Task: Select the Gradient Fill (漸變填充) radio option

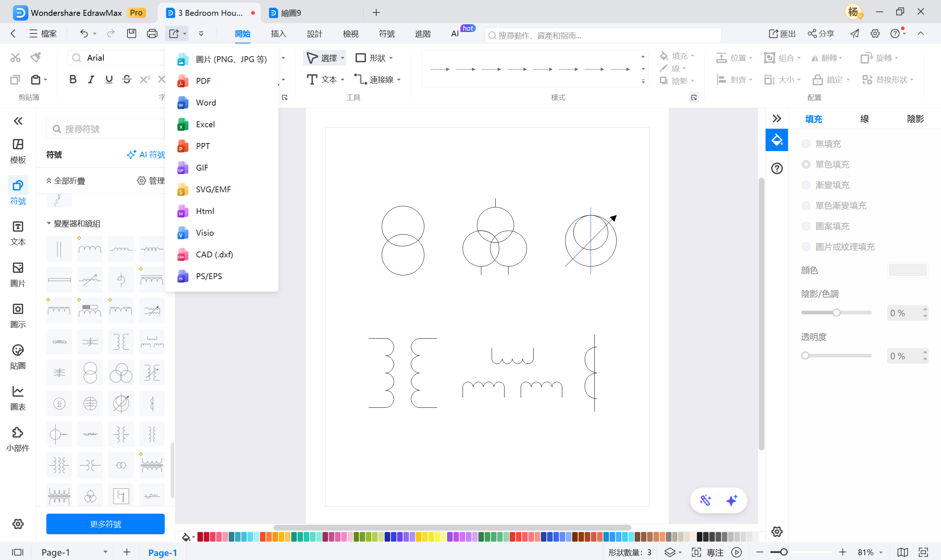Action: point(806,185)
